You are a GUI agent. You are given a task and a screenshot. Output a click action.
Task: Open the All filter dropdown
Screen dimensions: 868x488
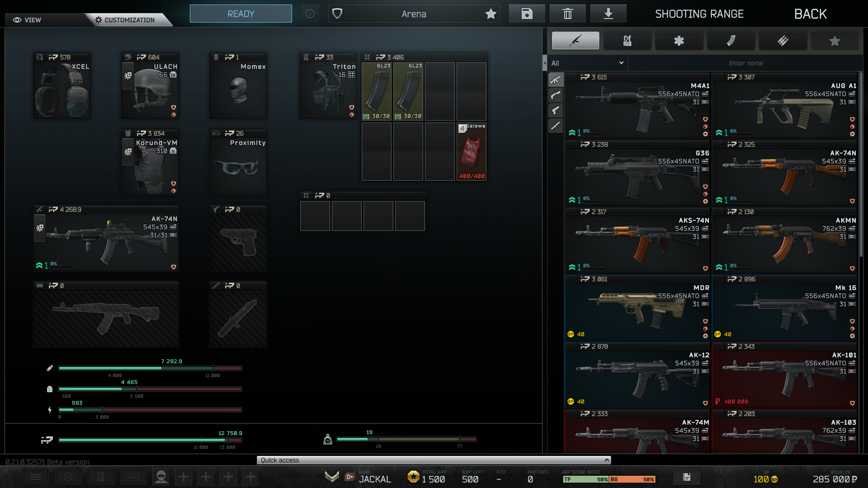588,63
